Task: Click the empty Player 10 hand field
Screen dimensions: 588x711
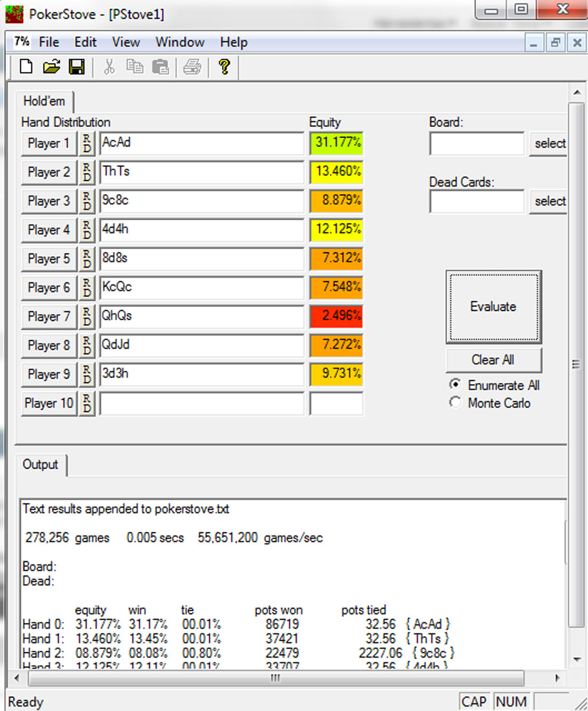Action: point(202,403)
